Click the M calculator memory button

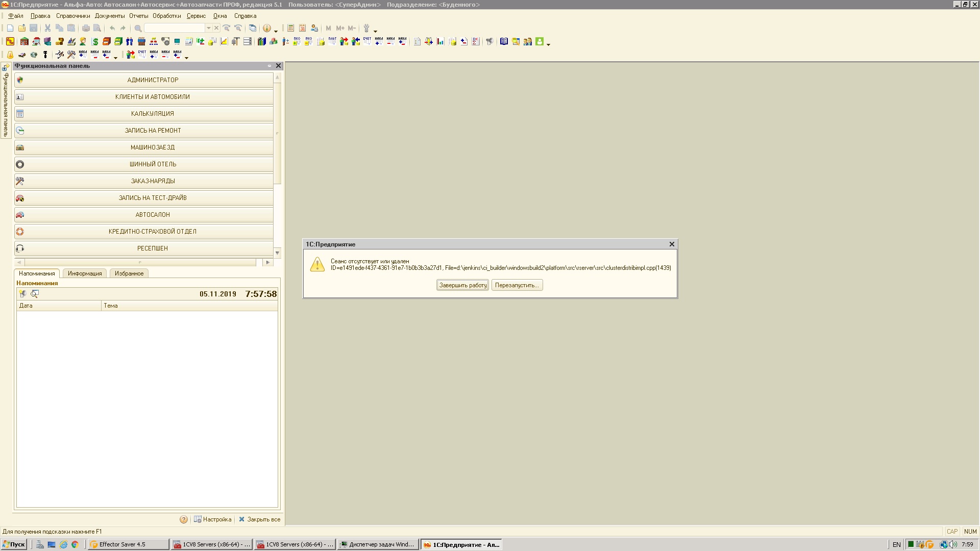[328, 28]
